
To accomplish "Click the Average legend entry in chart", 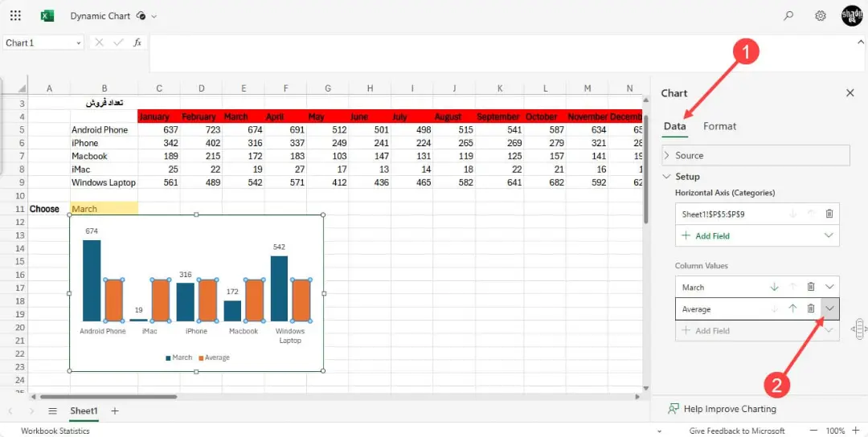I will (x=214, y=357).
